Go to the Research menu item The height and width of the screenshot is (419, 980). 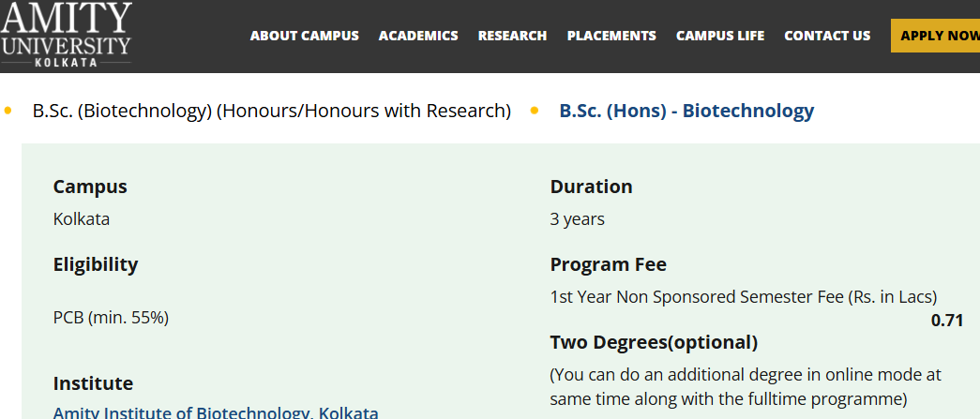pos(512,36)
